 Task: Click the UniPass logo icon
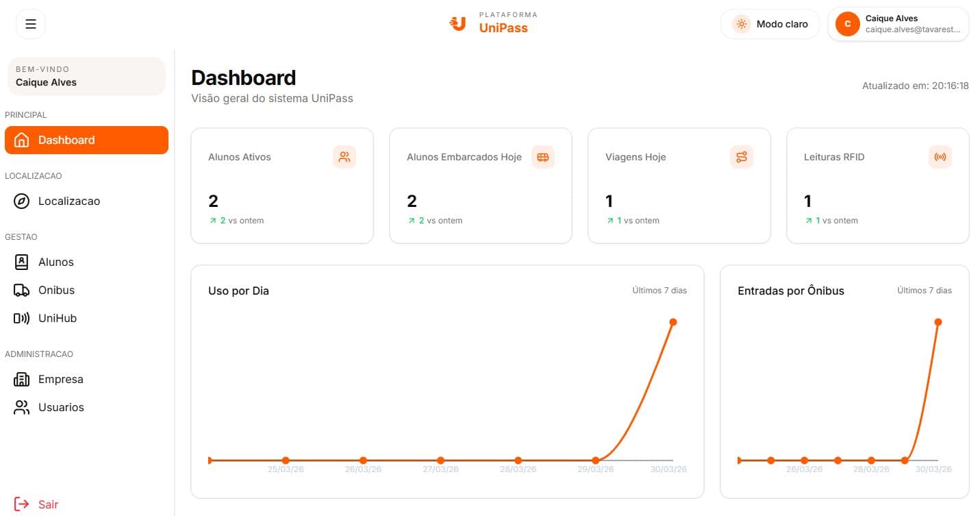458,24
